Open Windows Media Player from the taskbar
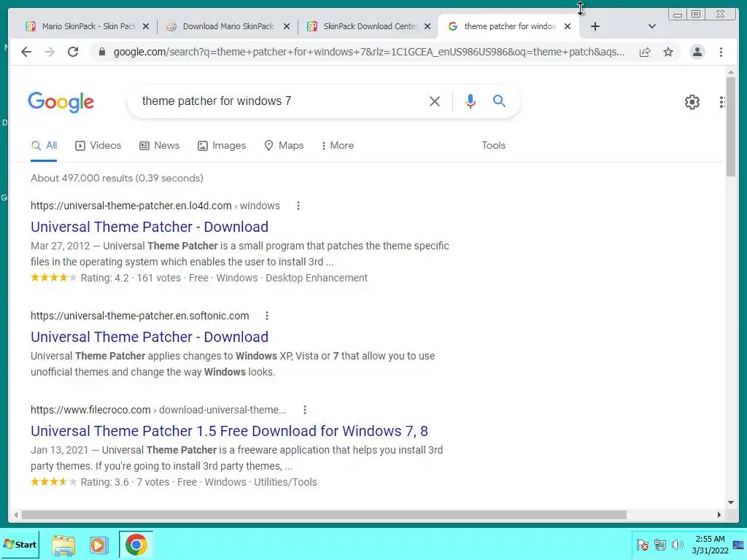Screen dimensions: 747x560 click(x=98, y=545)
